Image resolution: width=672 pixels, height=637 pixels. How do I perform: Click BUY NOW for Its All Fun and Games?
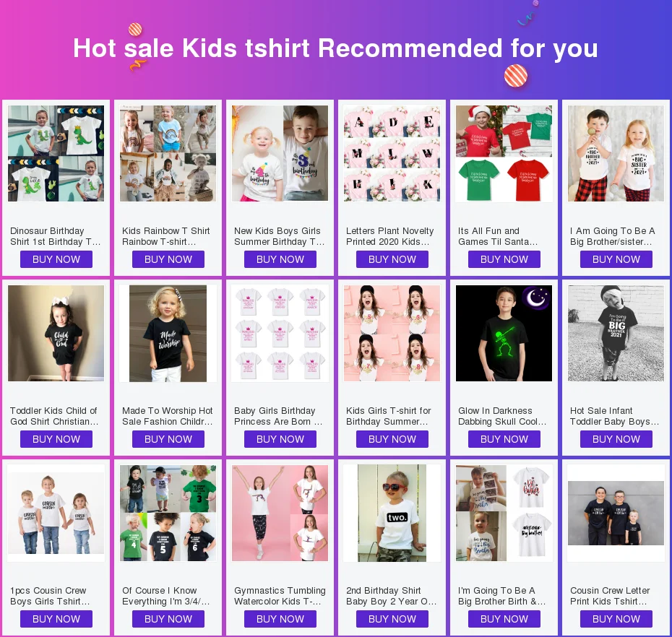coord(504,259)
